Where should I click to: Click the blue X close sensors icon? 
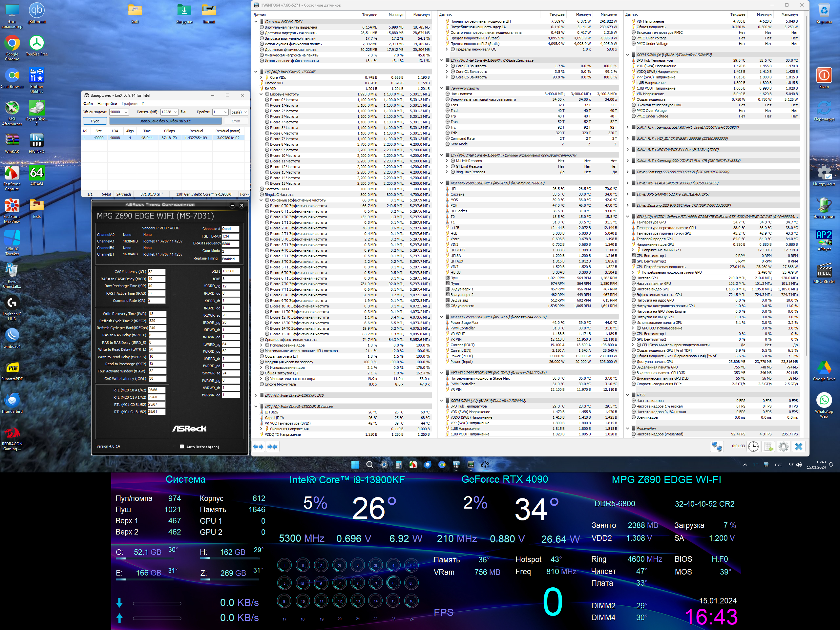799,447
